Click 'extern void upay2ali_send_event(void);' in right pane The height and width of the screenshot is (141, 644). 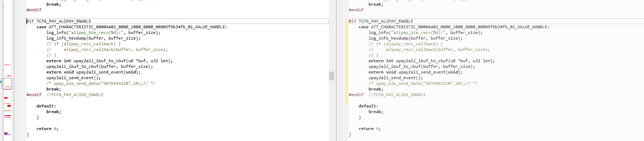(416, 72)
